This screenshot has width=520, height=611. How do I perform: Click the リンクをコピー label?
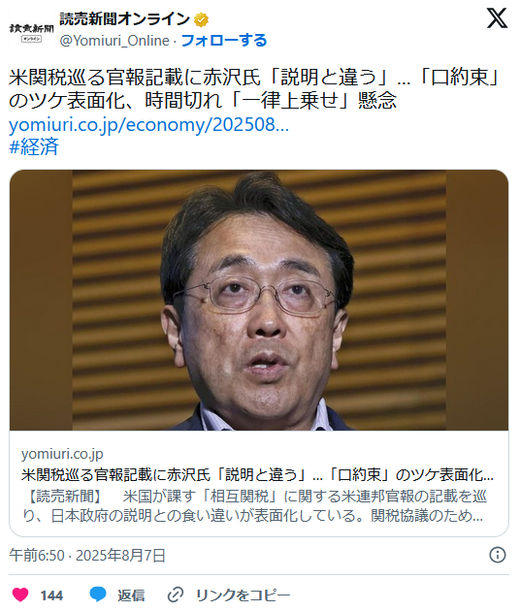click(243, 595)
